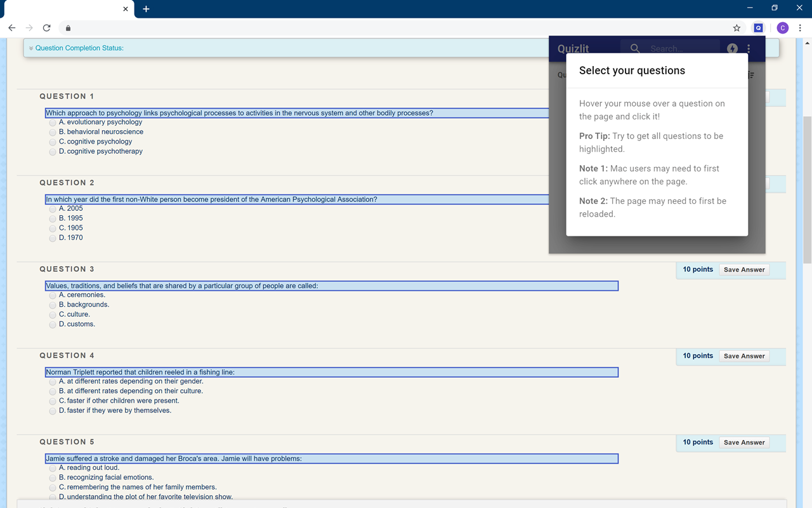Screen dimensions: 812x508
Task: Click the question about Jamie's Broca's area
Action: pos(332,458)
